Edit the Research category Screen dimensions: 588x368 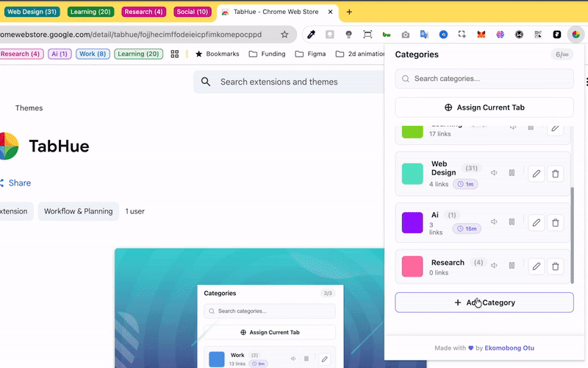[x=537, y=266]
